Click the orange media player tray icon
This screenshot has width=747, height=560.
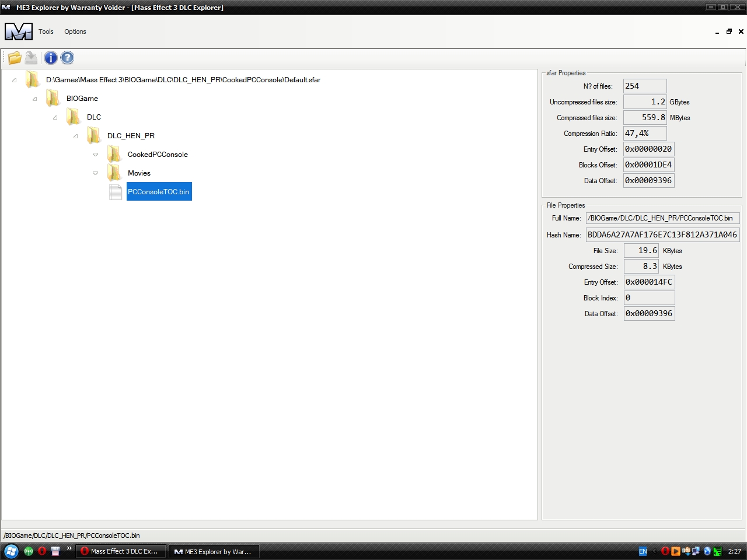(x=675, y=551)
